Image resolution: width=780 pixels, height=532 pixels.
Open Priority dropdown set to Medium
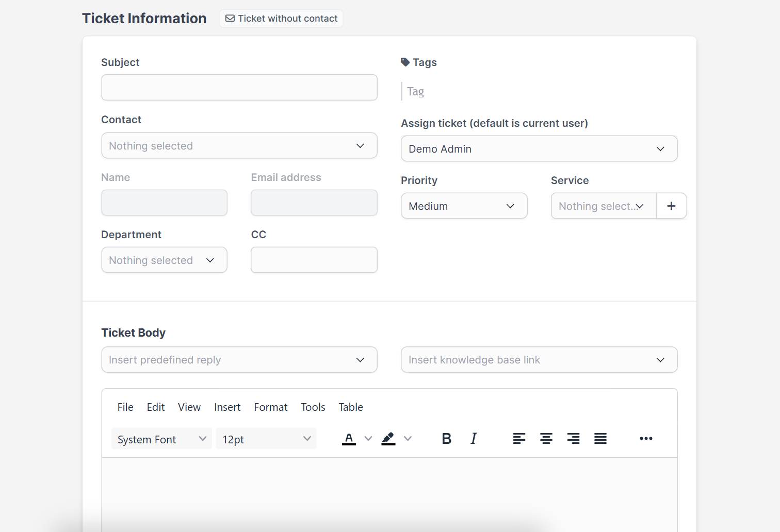[464, 206]
